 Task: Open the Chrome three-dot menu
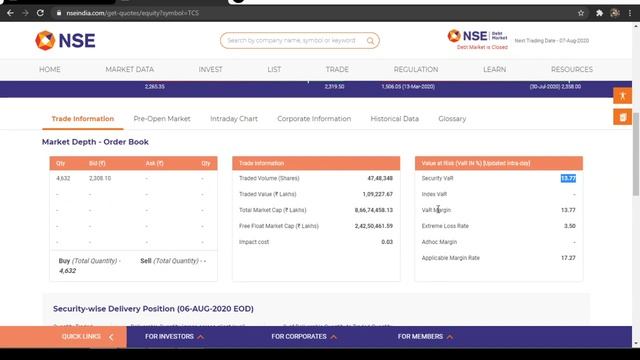tap(630, 13)
